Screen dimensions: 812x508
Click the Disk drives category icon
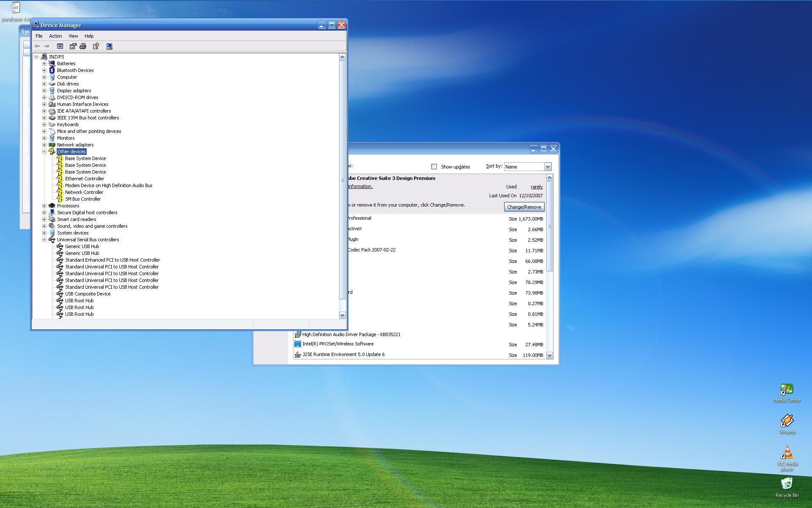coord(52,84)
